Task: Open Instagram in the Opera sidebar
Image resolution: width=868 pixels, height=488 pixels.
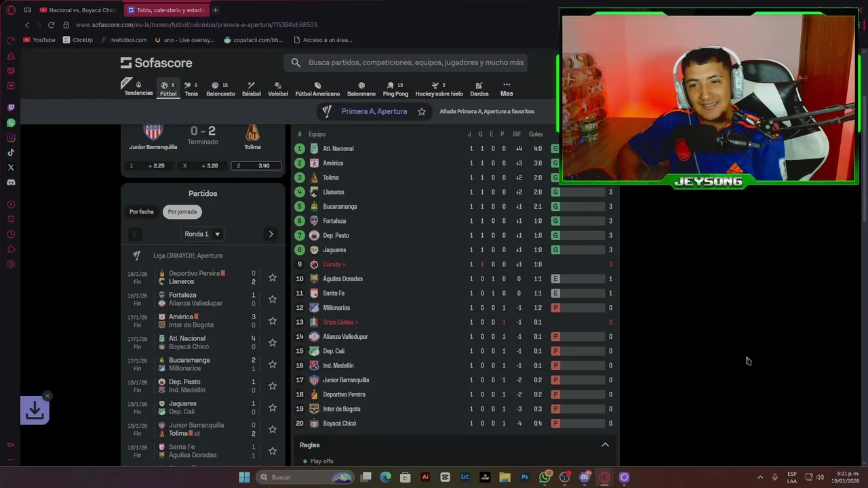Action: pos(11,138)
